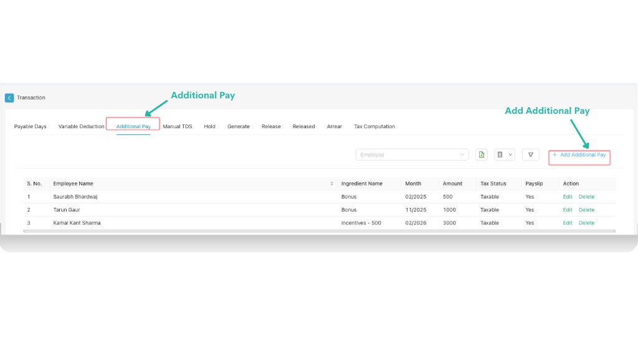This screenshot has height=364, width=638.
Task: Delete Kamal Kant Sharma's incentive entry
Action: pyautogui.click(x=586, y=223)
